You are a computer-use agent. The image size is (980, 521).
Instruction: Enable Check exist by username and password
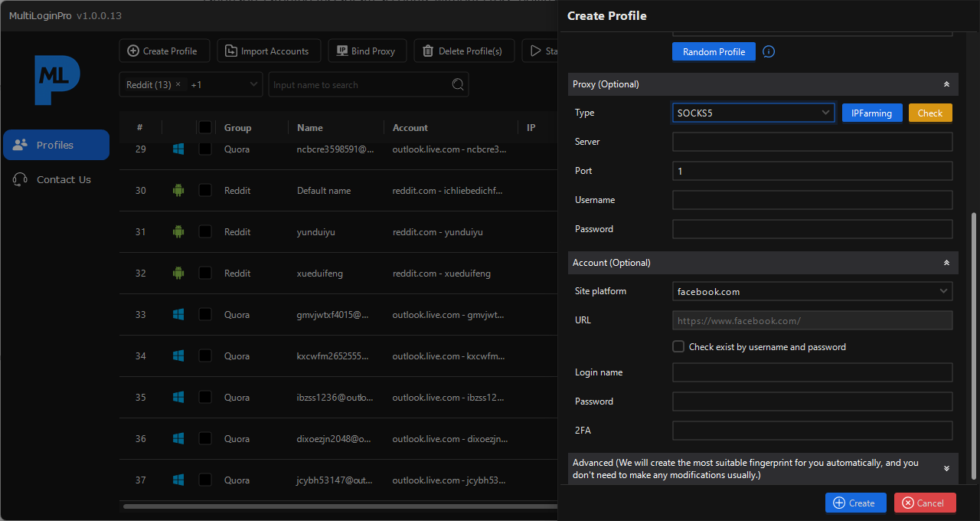(x=678, y=347)
